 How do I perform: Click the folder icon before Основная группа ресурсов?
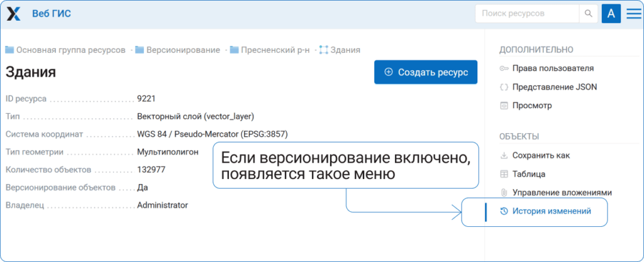10,50
